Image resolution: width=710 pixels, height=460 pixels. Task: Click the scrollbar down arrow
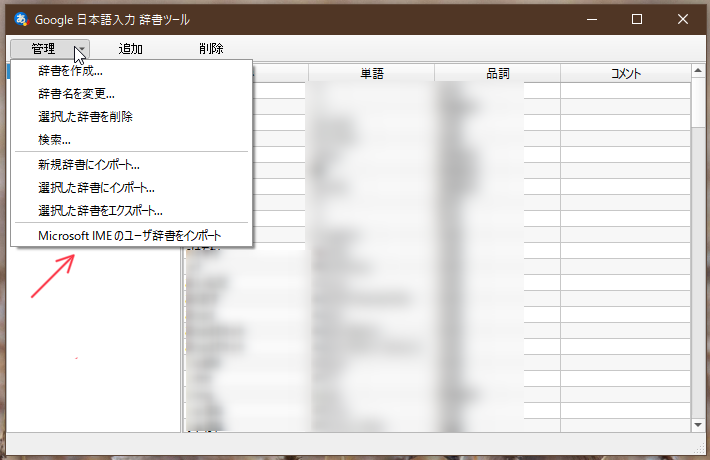point(698,425)
